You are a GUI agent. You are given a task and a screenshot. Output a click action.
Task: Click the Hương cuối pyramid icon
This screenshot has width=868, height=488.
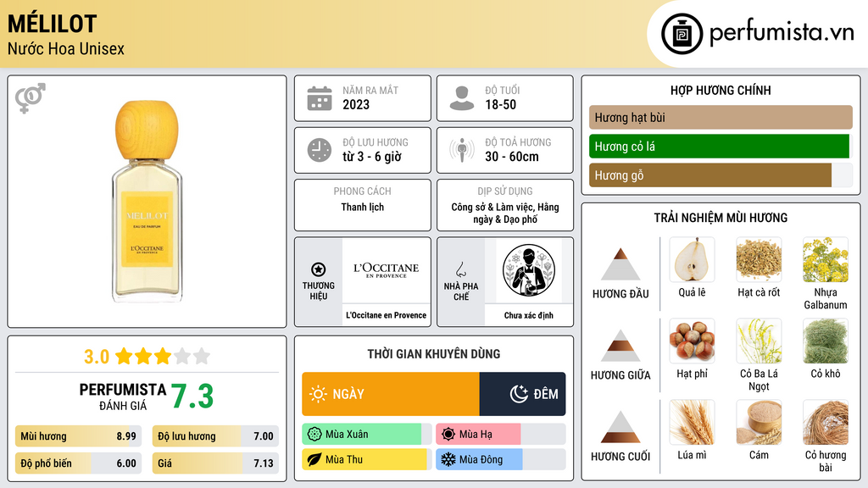point(620,427)
